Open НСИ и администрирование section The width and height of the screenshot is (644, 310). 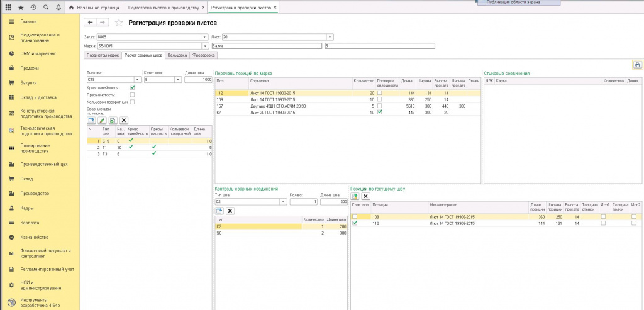(x=40, y=285)
